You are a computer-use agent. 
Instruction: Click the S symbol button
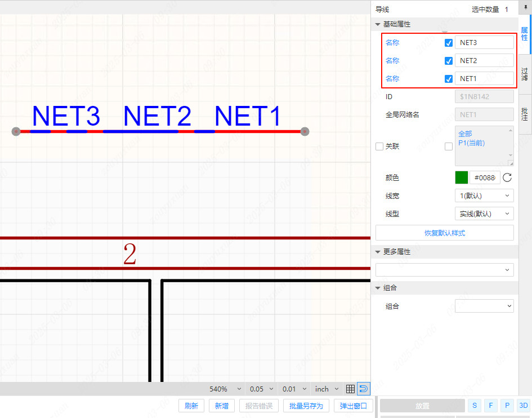coord(475,406)
